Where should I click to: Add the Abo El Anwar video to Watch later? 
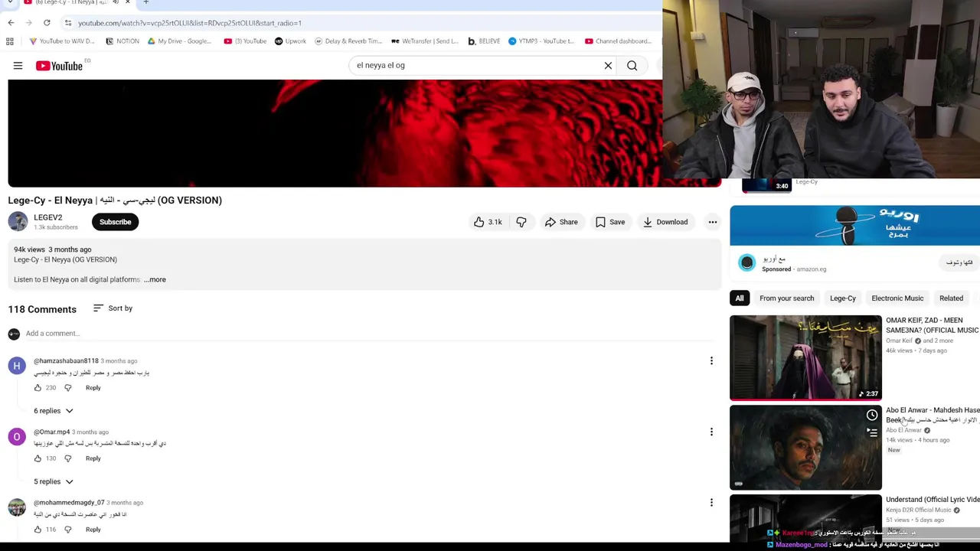pyautogui.click(x=872, y=415)
